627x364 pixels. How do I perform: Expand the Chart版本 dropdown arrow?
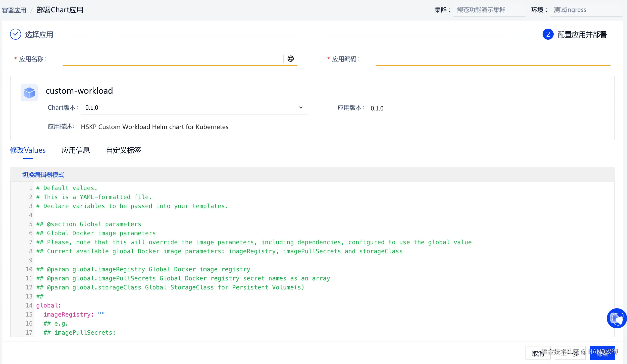(301, 108)
